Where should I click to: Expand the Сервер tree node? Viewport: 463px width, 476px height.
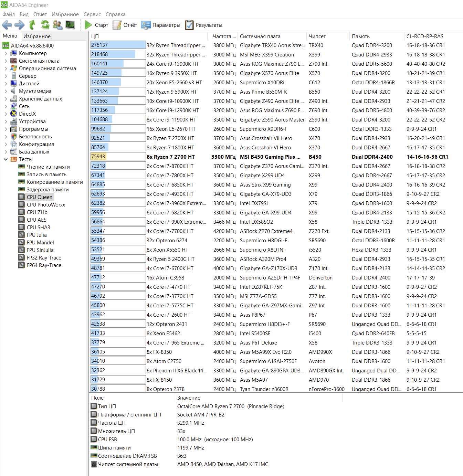6,76
